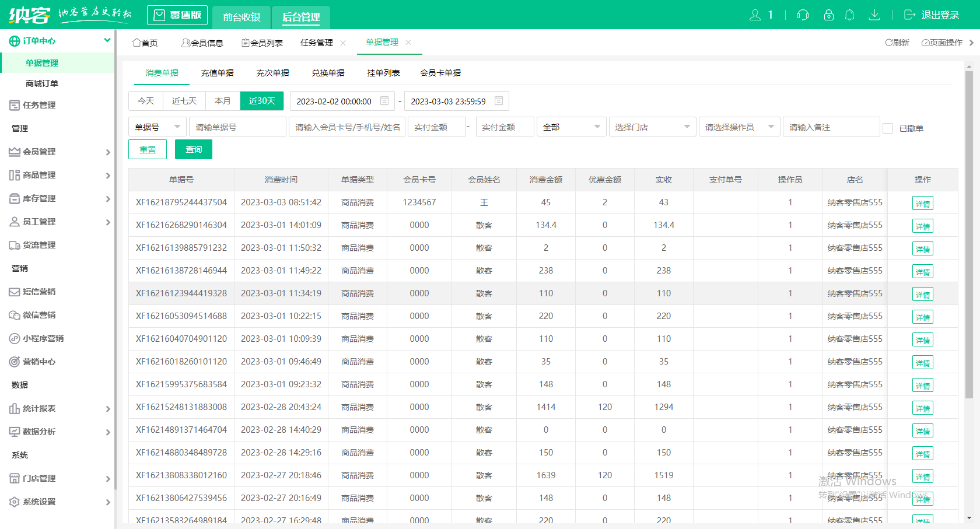Open the 全部 dropdown

coord(571,127)
